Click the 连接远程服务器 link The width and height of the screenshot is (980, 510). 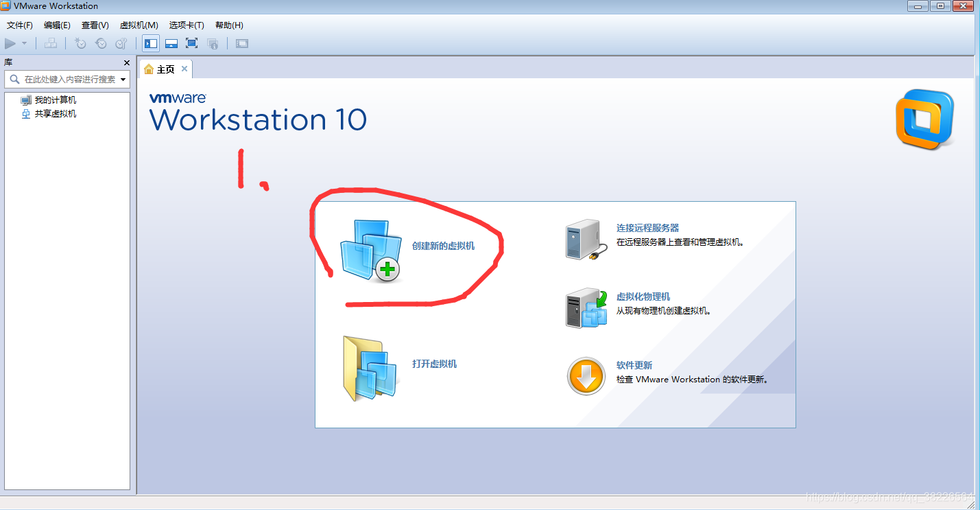point(647,228)
